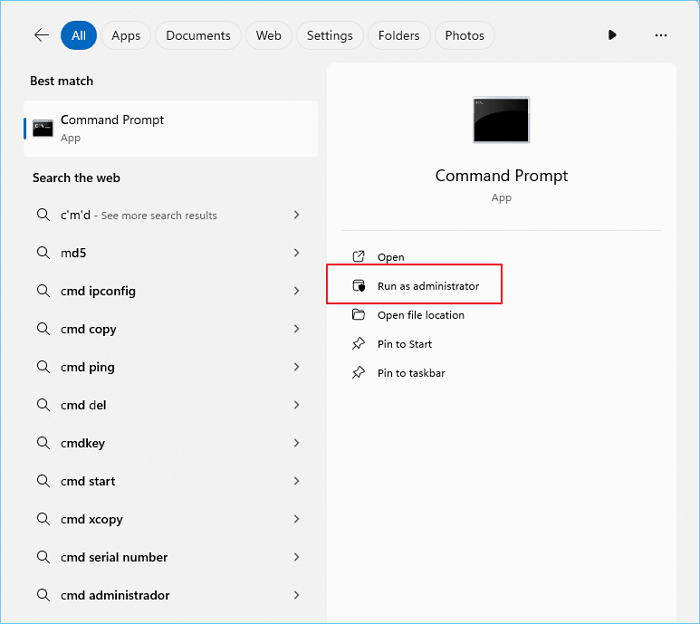The width and height of the screenshot is (700, 624).
Task: Expand the md5 search suggestion chevron
Action: click(297, 253)
